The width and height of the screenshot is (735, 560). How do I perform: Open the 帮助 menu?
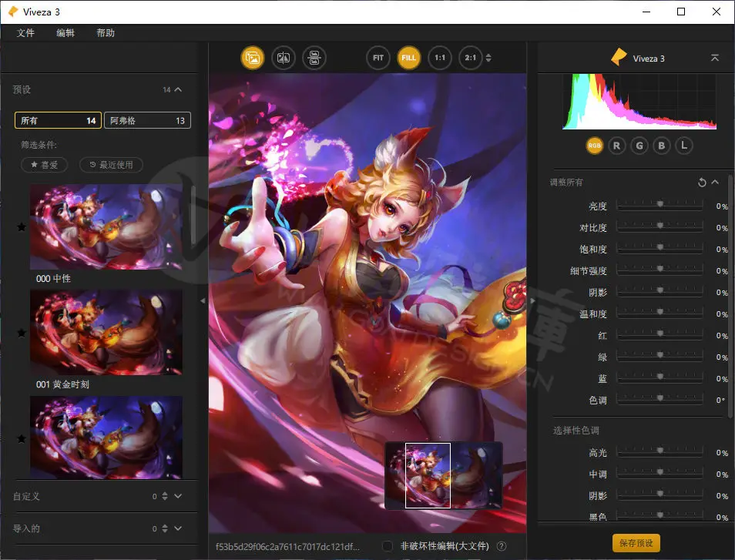[x=106, y=33]
